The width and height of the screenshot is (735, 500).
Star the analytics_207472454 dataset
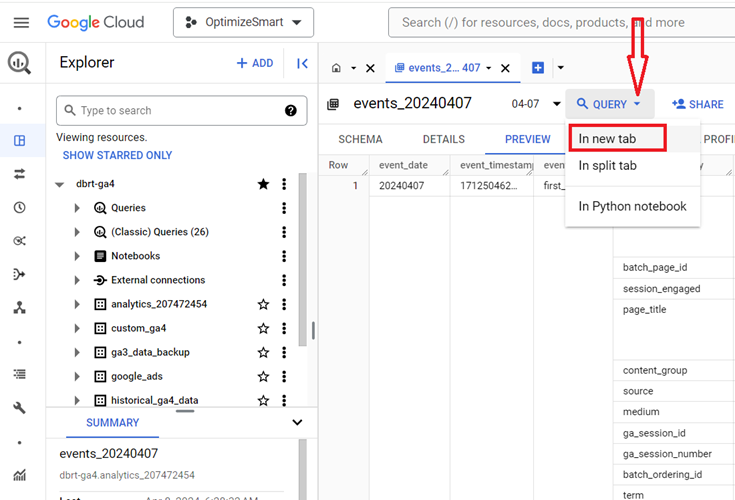(x=263, y=305)
